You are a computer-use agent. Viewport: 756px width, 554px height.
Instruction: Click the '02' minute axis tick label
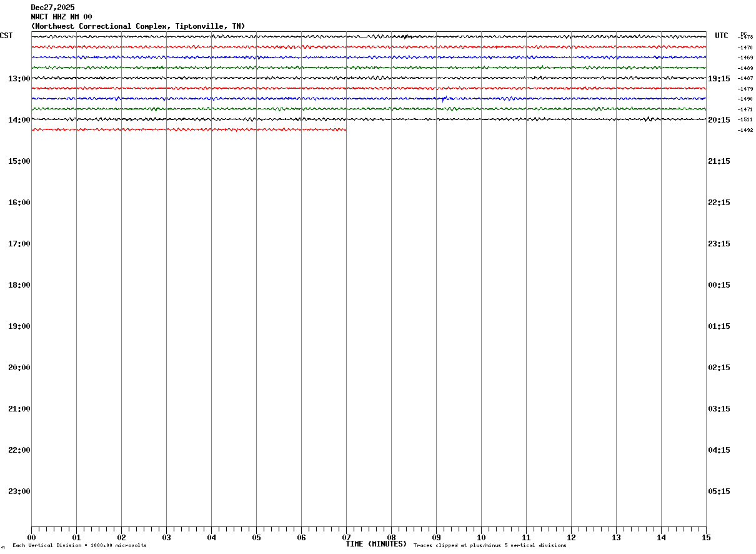121,538
